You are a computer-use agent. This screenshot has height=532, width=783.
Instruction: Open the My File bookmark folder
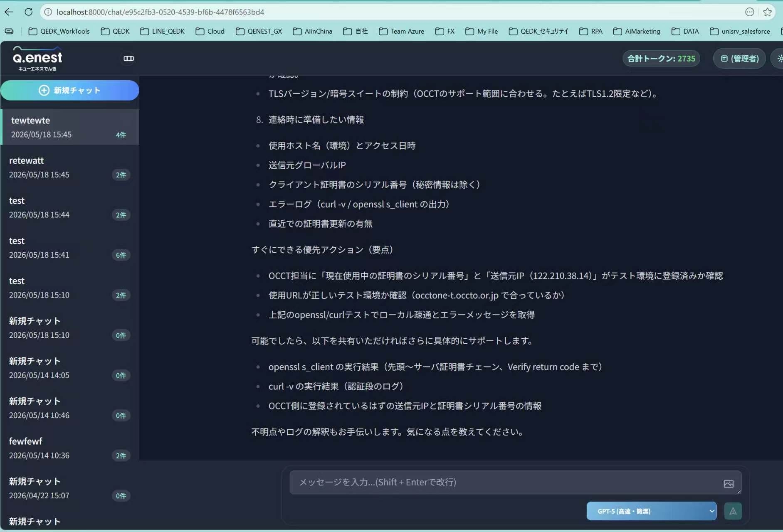coord(482,31)
